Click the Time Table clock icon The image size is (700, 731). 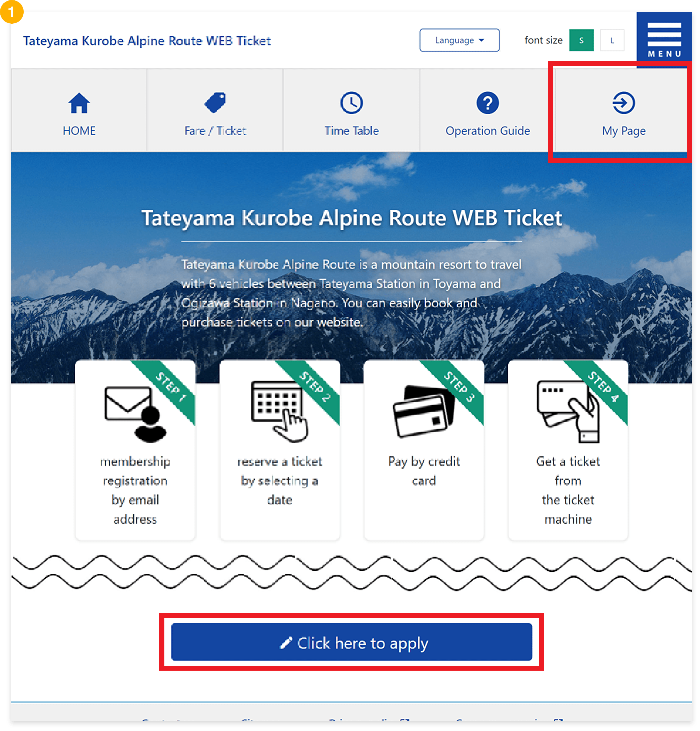(x=351, y=103)
